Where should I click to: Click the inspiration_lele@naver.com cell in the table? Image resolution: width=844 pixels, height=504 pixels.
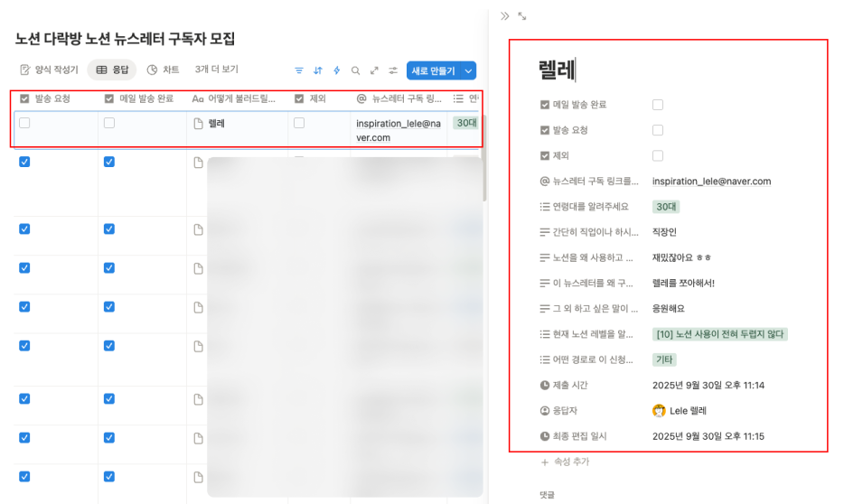pos(399,130)
